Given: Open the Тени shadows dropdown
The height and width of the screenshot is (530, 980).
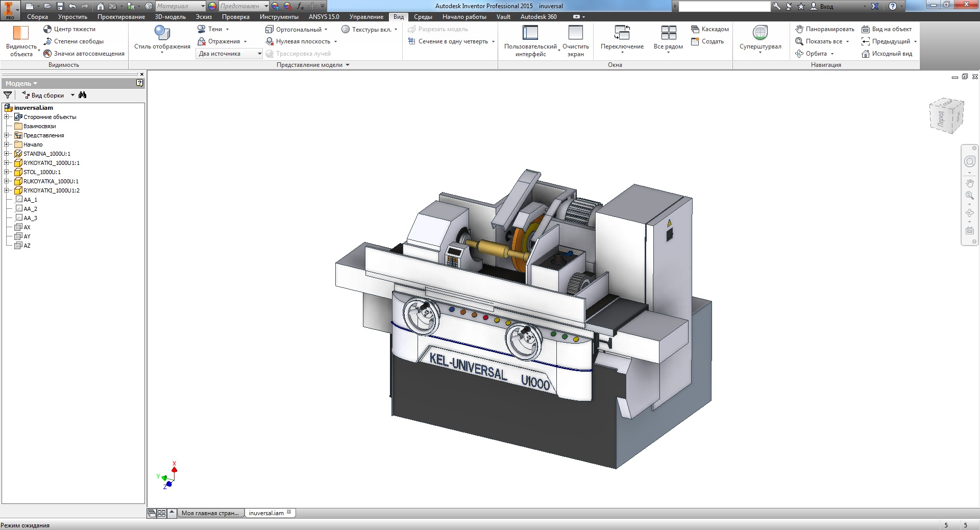Looking at the screenshot, I should pos(213,29).
